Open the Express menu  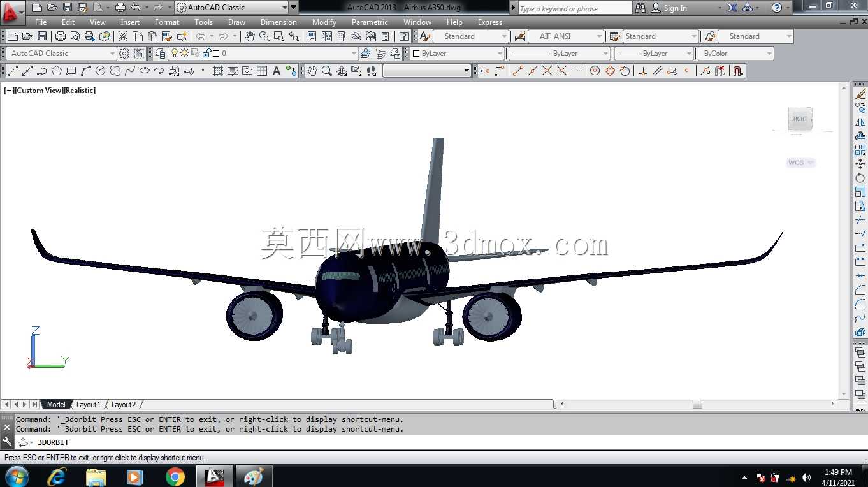point(490,22)
